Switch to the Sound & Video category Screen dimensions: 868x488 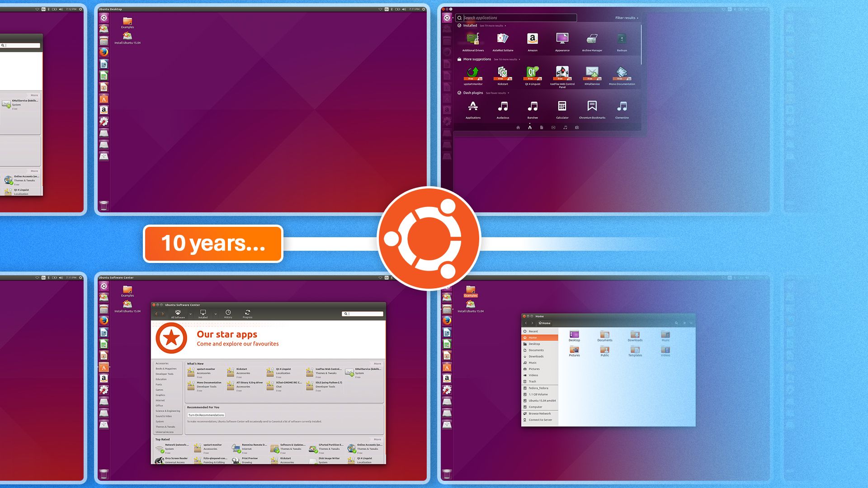164,416
